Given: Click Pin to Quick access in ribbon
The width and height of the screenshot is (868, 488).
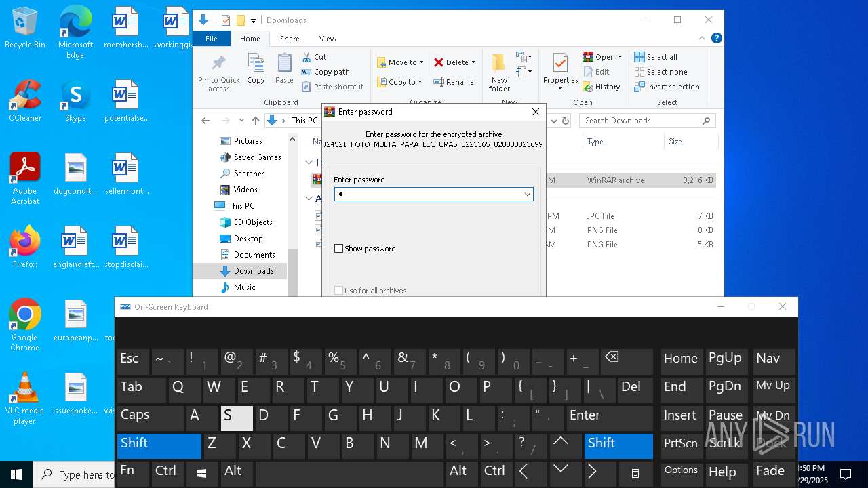Looking at the screenshot, I should (218, 73).
